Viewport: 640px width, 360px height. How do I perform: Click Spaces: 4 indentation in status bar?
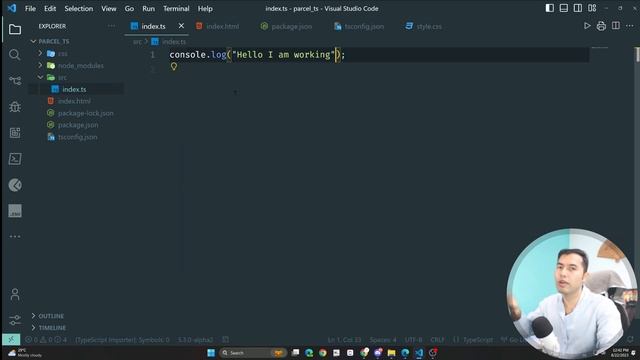pyautogui.click(x=383, y=340)
